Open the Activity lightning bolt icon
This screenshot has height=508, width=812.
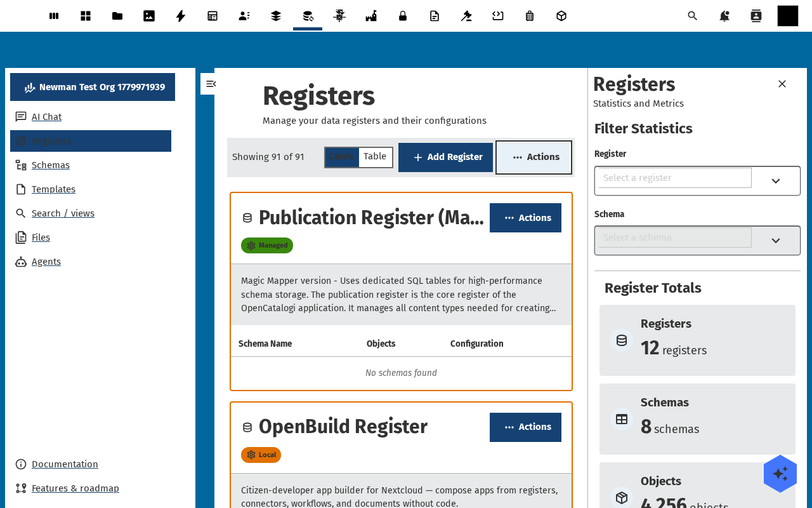181,16
